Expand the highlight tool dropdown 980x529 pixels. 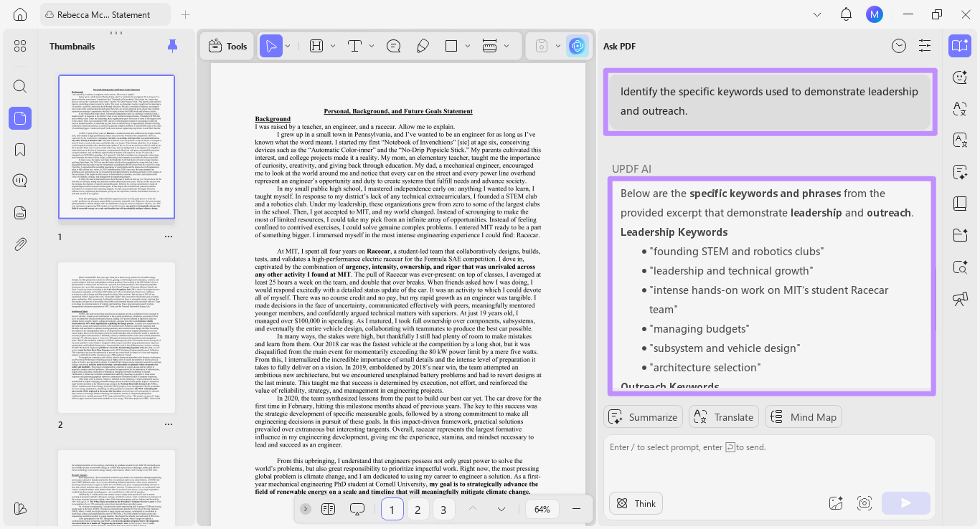pos(333,46)
